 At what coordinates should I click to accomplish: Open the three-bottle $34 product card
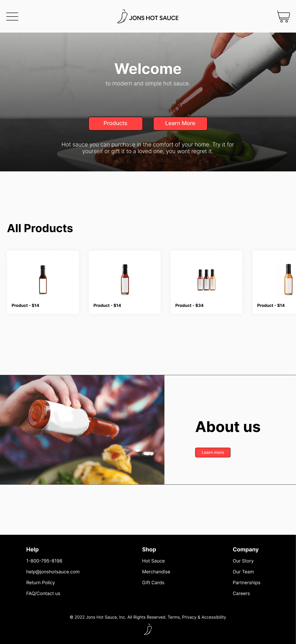pyautogui.click(x=207, y=282)
